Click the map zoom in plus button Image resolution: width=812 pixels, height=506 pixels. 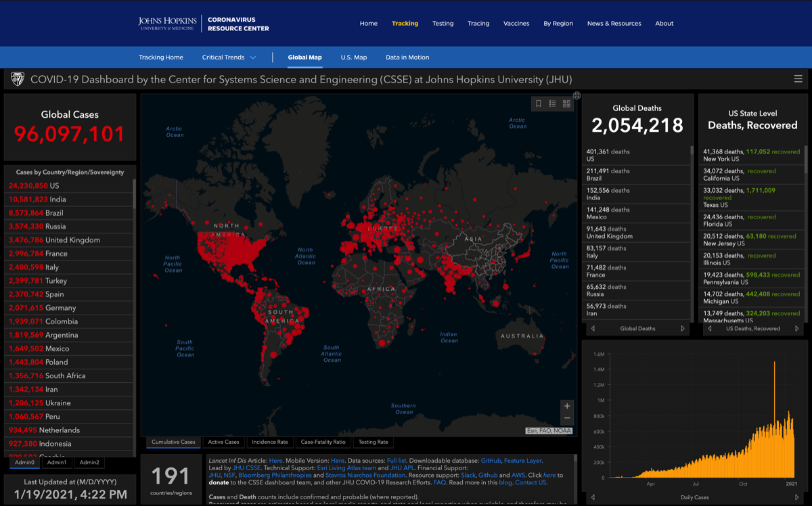point(567,406)
